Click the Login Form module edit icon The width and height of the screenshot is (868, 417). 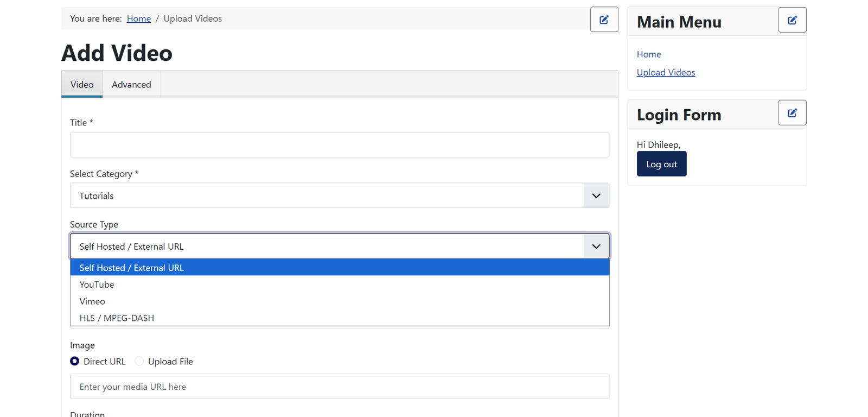point(792,113)
